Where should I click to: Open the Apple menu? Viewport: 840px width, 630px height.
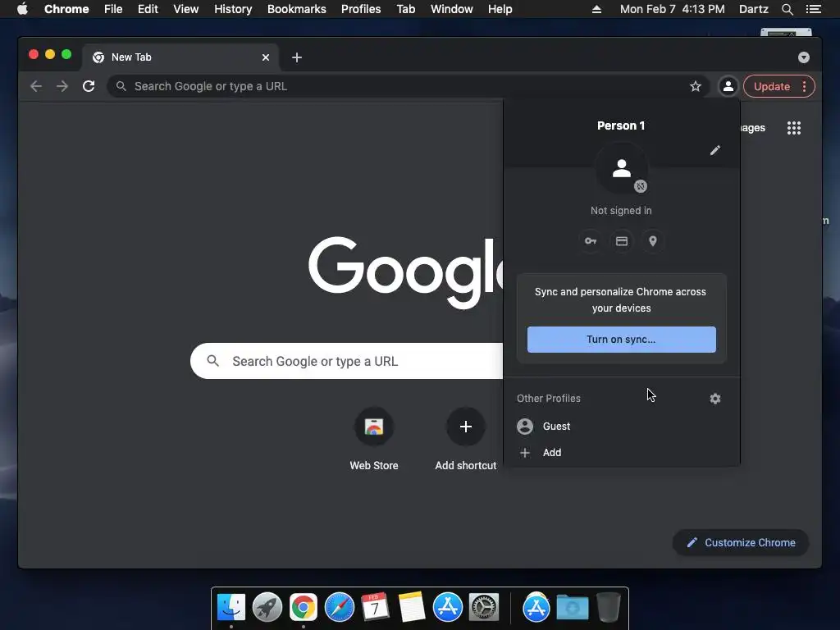coord(22,9)
